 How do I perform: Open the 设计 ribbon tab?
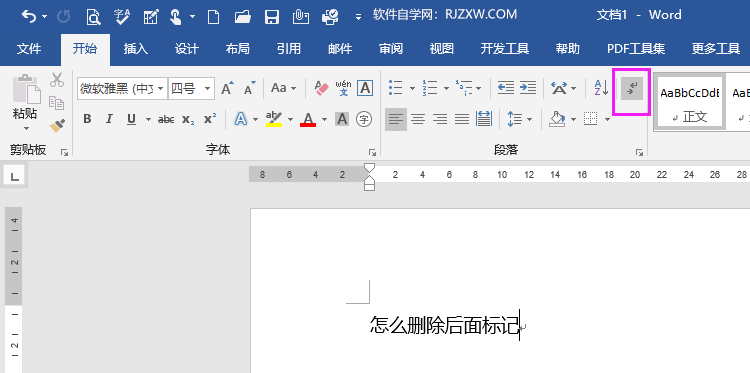[187, 49]
